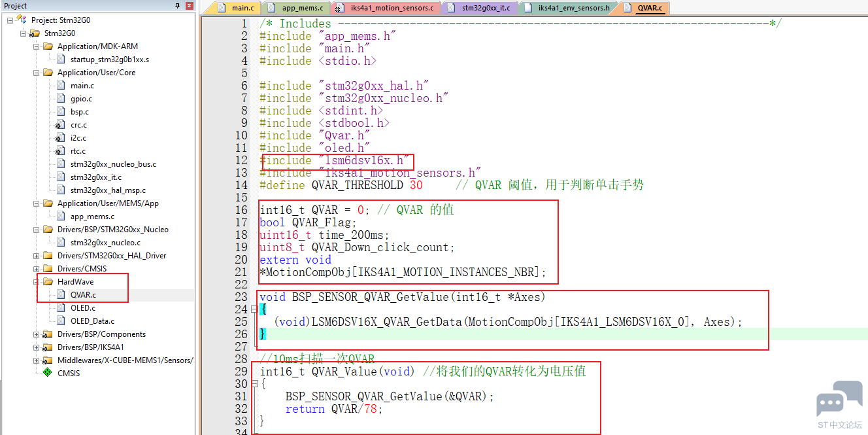This screenshot has height=435, width=868.
Task: Click the QVAR.c file icon in tree
Action: coord(61,295)
